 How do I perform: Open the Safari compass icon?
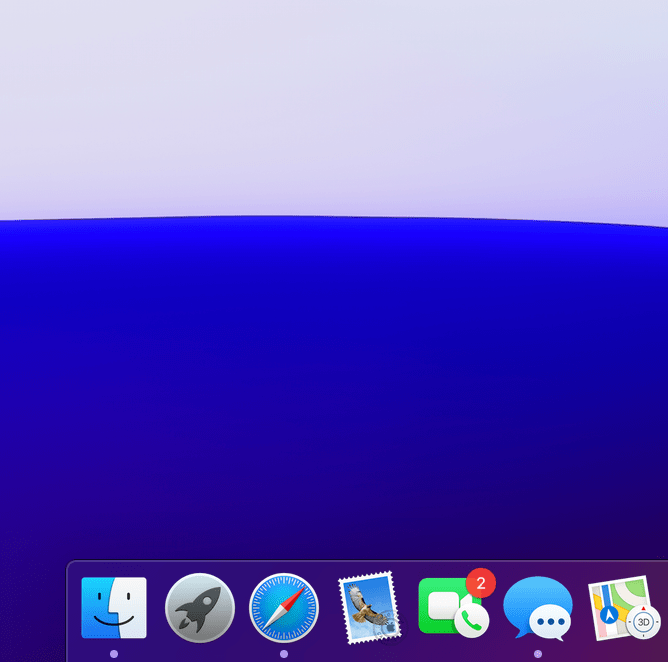click(x=284, y=607)
